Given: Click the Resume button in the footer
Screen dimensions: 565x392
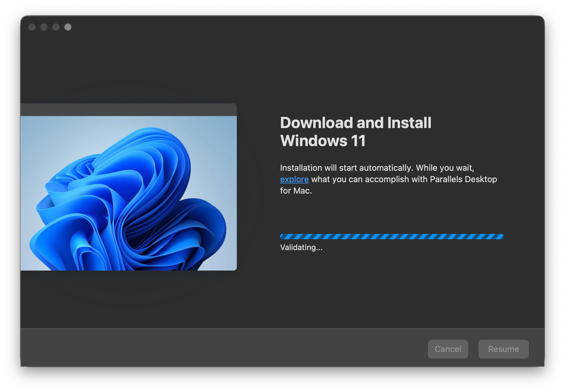Looking at the screenshot, I should (503, 349).
